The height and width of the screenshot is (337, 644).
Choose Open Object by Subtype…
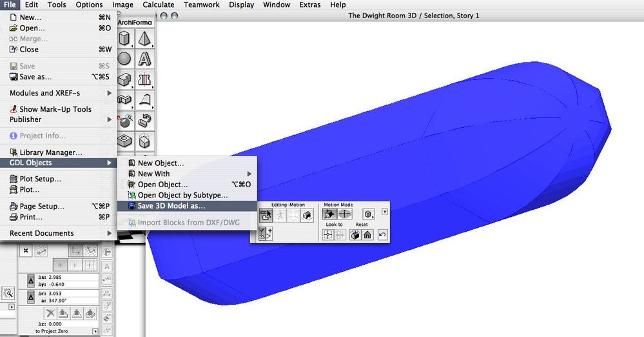pyautogui.click(x=187, y=195)
